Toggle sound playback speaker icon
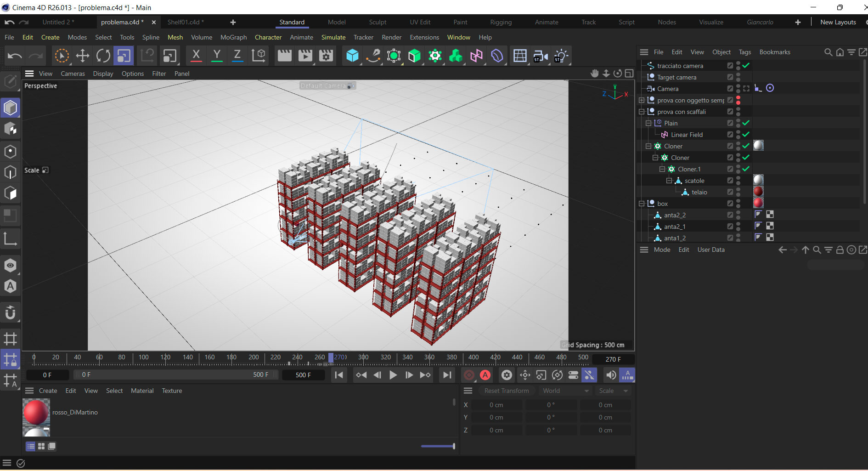The width and height of the screenshot is (868, 471). (x=611, y=375)
